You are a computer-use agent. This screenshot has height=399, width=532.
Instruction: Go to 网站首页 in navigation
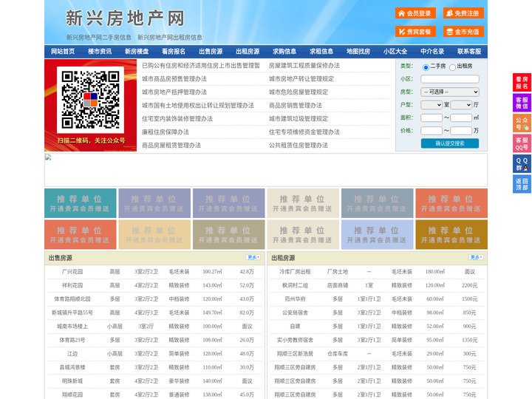click(x=63, y=52)
